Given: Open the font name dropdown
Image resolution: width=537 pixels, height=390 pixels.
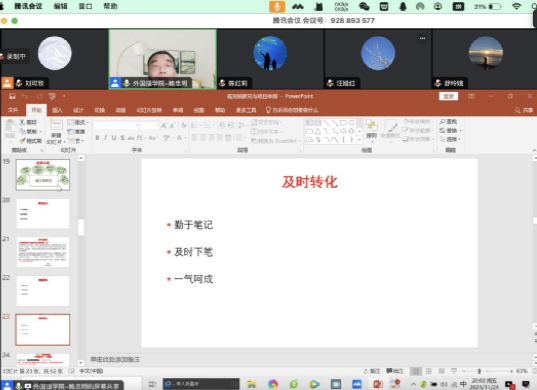Looking at the screenshot, I should click(x=116, y=126).
